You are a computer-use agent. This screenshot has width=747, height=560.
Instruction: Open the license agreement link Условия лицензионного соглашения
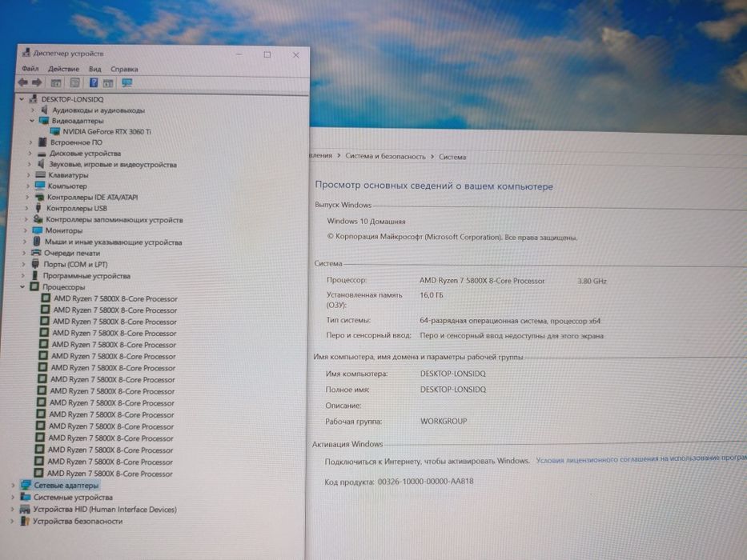641,458
